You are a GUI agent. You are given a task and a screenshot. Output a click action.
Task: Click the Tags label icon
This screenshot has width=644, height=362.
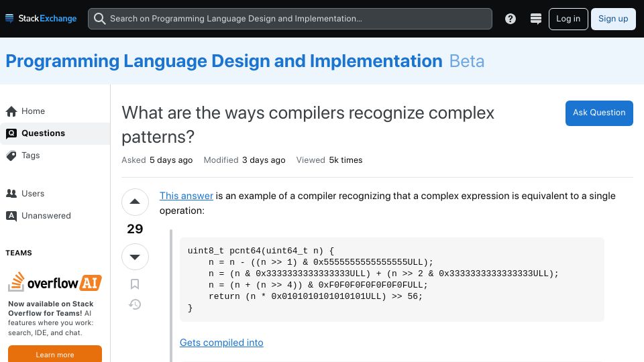(x=11, y=156)
